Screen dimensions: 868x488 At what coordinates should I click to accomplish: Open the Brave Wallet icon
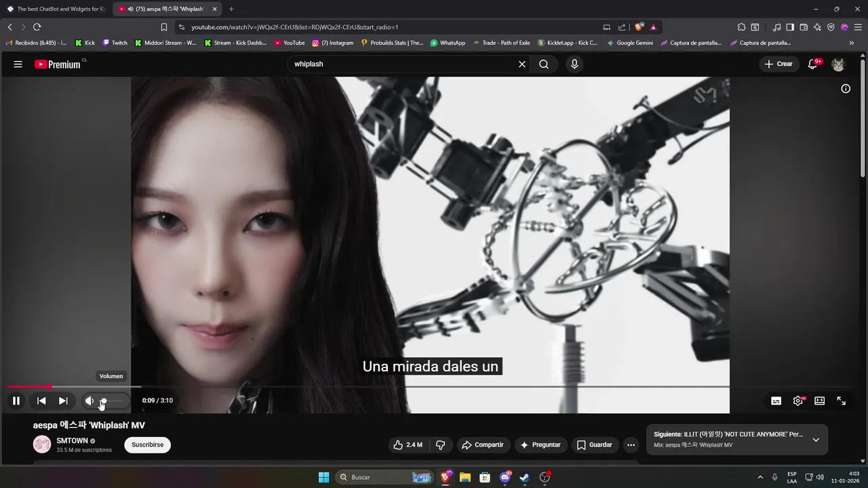[804, 27]
